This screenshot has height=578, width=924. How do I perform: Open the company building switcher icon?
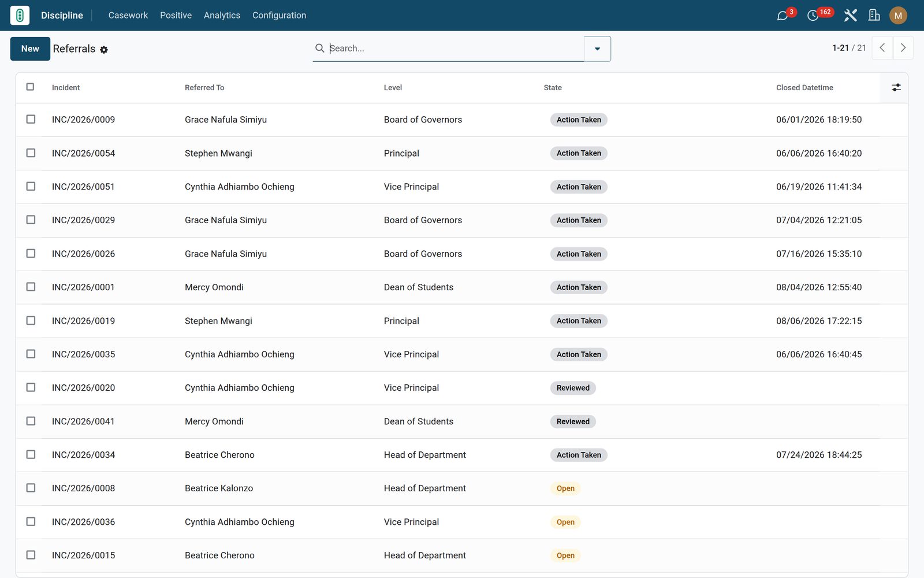pyautogui.click(x=874, y=16)
